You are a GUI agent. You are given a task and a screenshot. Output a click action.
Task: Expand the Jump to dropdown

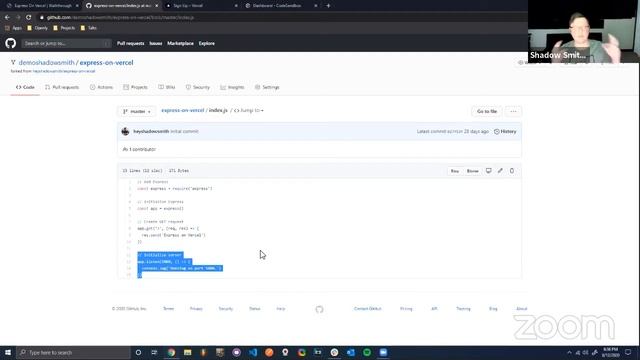click(249, 110)
